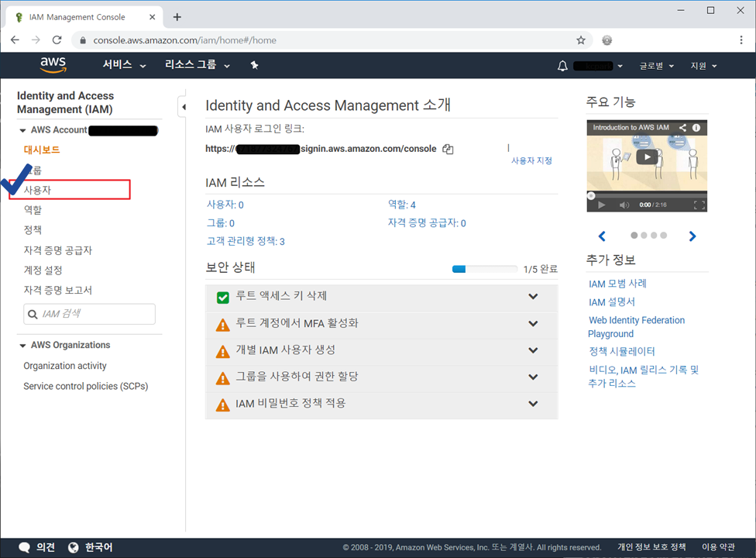The width and height of the screenshot is (756, 558).
Task: Play the Introduction to AWS IAM video
Action: pyautogui.click(x=647, y=157)
